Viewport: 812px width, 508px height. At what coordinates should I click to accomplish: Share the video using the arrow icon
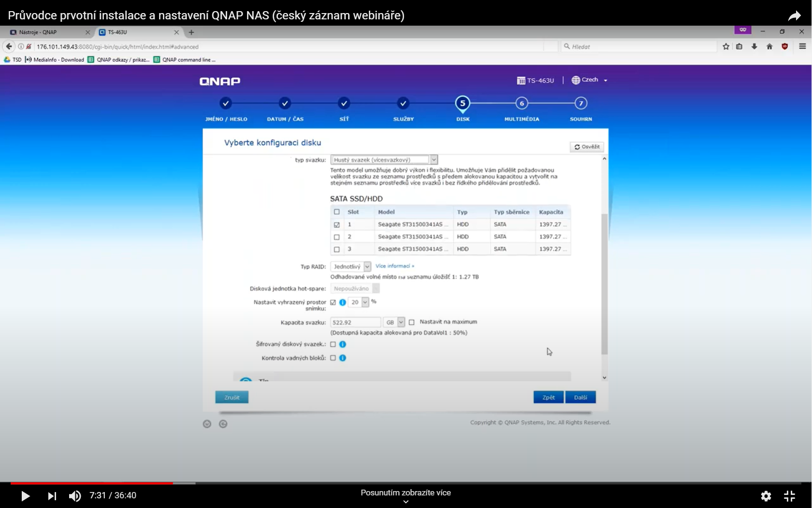pyautogui.click(x=794, y=16)
